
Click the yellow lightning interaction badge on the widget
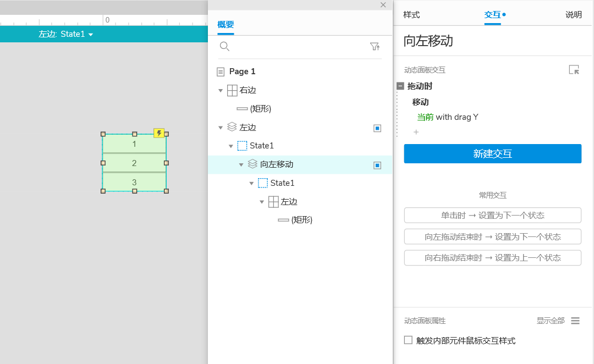(x=159, y=133)
